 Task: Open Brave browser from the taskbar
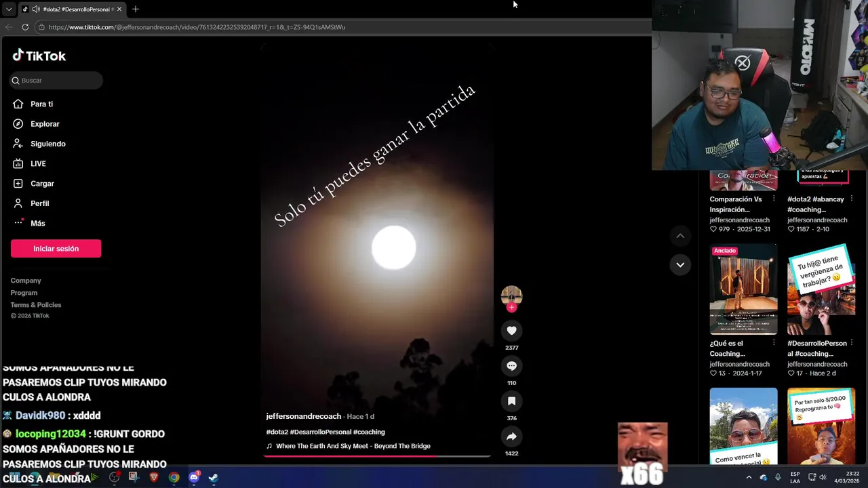point(154,477)
